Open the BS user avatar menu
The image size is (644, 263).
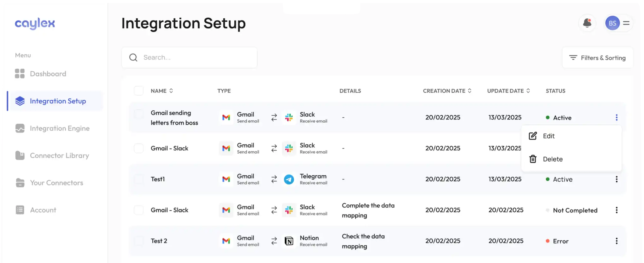(x=612, y=23)
